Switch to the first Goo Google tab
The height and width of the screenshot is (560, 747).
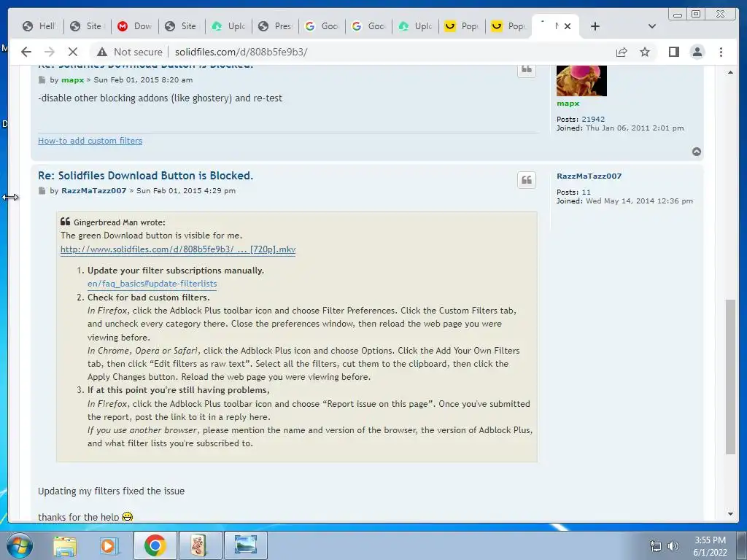click(322, 26)
